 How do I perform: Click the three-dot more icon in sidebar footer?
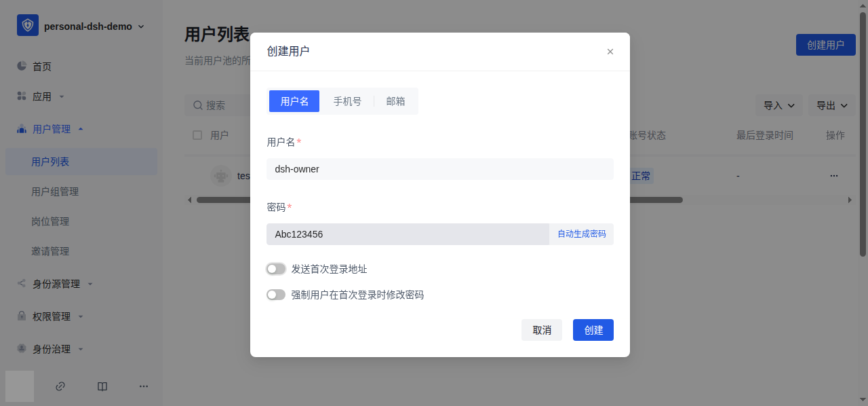click(144, 386)
